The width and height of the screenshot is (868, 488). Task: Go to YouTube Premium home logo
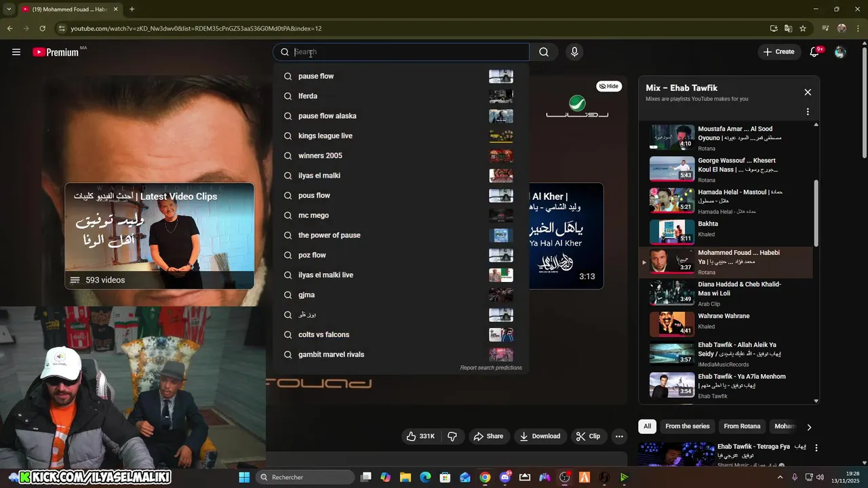point(56,52)
